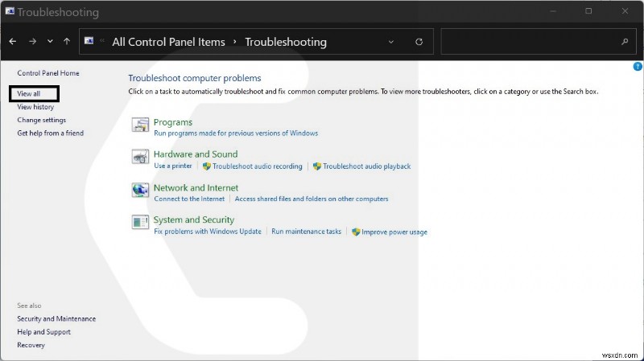Click the window icon in title bar
This screenshot has height=361, width=644.
pyautogui.click(x=10, y=11)
